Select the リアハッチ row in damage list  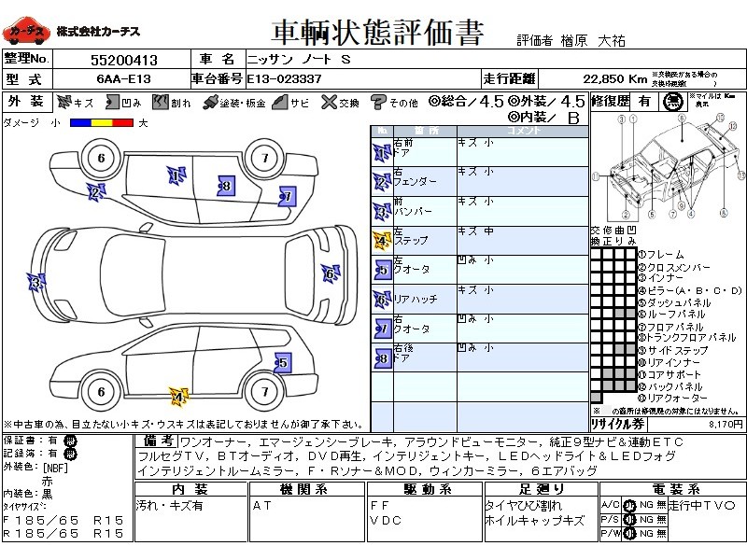(480, 299)
